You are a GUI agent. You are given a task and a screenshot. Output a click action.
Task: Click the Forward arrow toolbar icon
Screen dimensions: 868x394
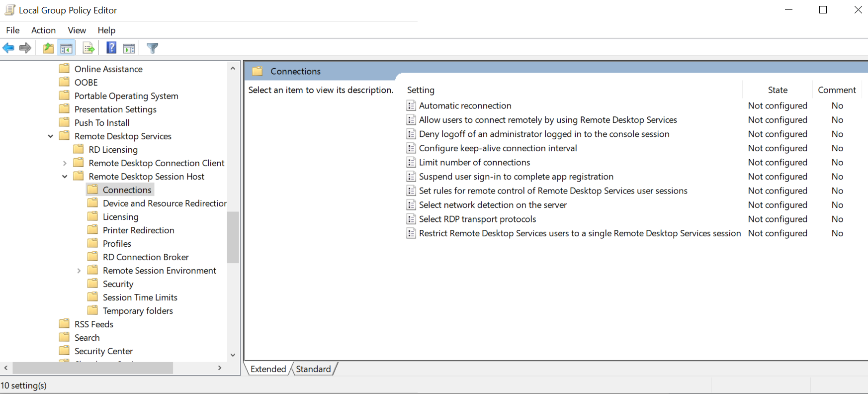pyautogui.click(x=25, y=48)
